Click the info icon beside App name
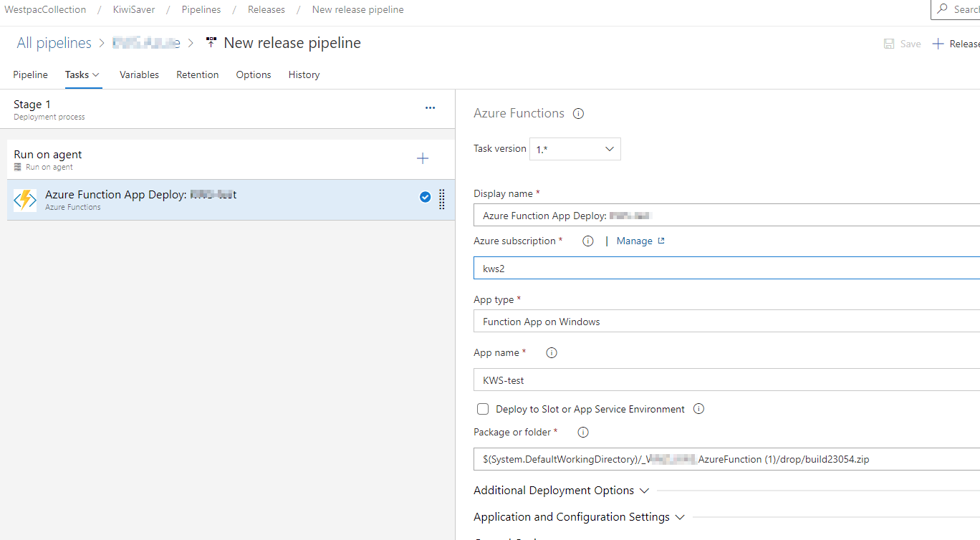 (552, 352)
